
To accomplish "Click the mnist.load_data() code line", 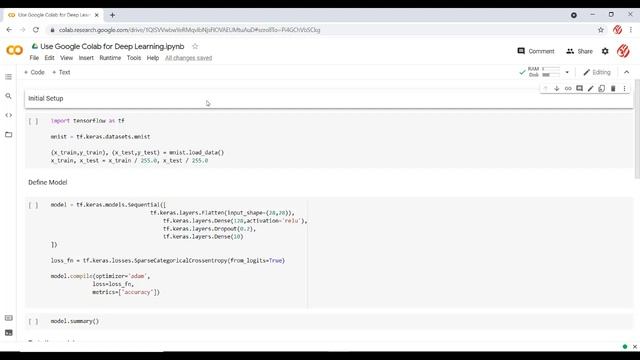I will (x=138, y=153).
